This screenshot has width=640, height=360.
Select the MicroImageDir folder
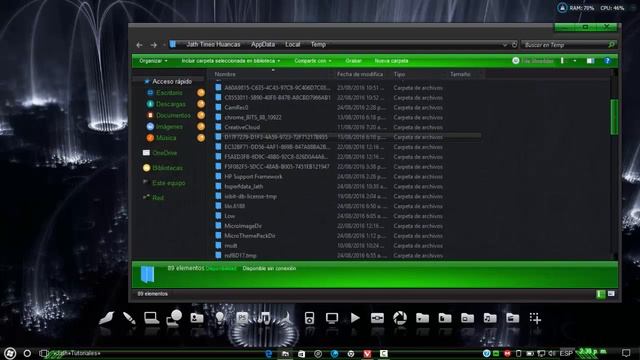(x=243, y=226)
